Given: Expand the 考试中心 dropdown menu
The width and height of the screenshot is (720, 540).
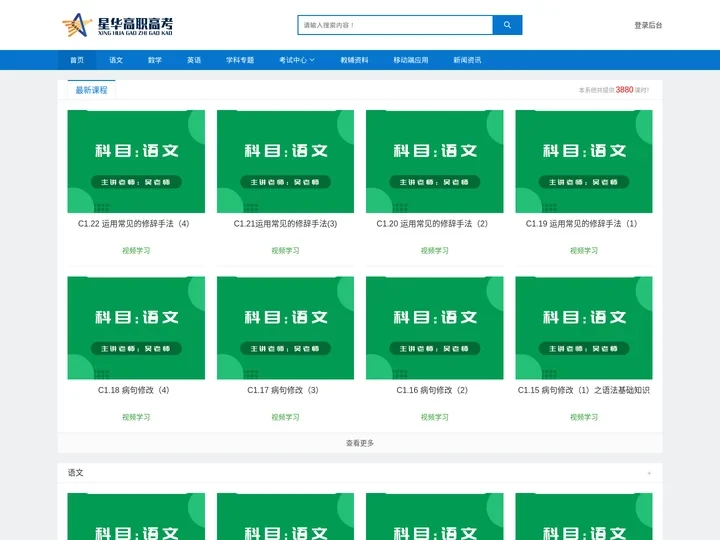Looking at the screenshot, I should point(297,60).
